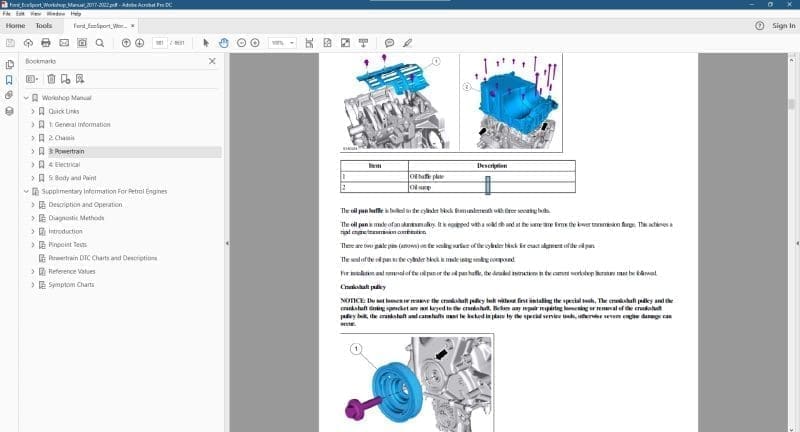Select the Hand pan tool
Image resolution: width=800 pixels, height=432 pixels.
point(224,43)
